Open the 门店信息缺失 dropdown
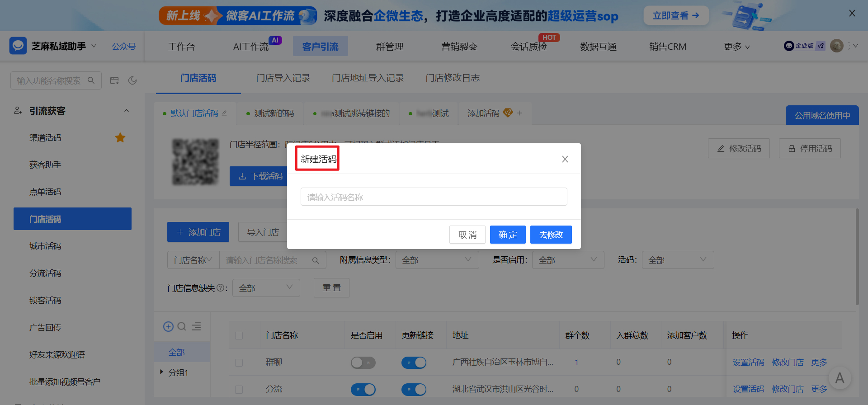Screen dimensions: 868x405 click(266, 288)
